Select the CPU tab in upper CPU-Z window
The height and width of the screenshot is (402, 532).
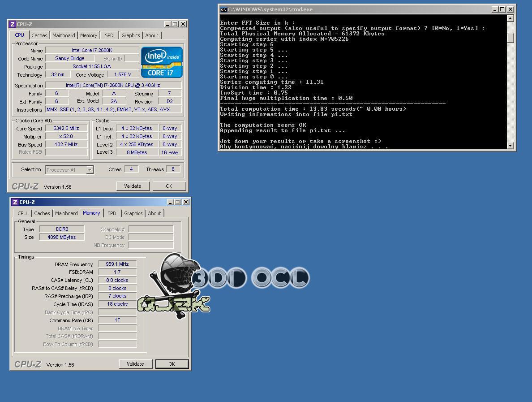click(x=19, y=35)
